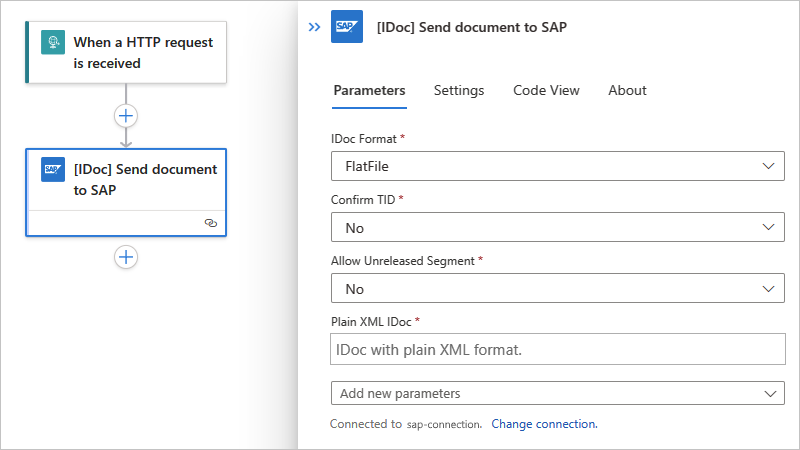Click into the Plain XML IDoc field
800x450 pixels.
[557, 349]
